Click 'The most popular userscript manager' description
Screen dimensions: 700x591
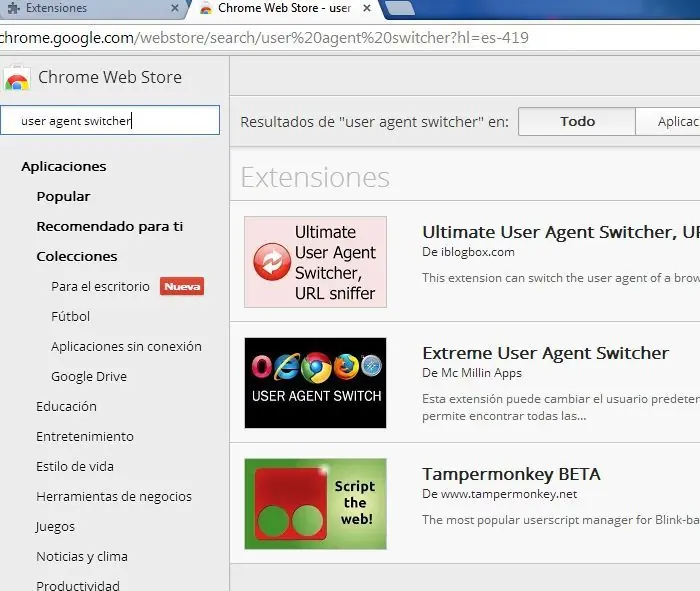(x=561, y=520)
